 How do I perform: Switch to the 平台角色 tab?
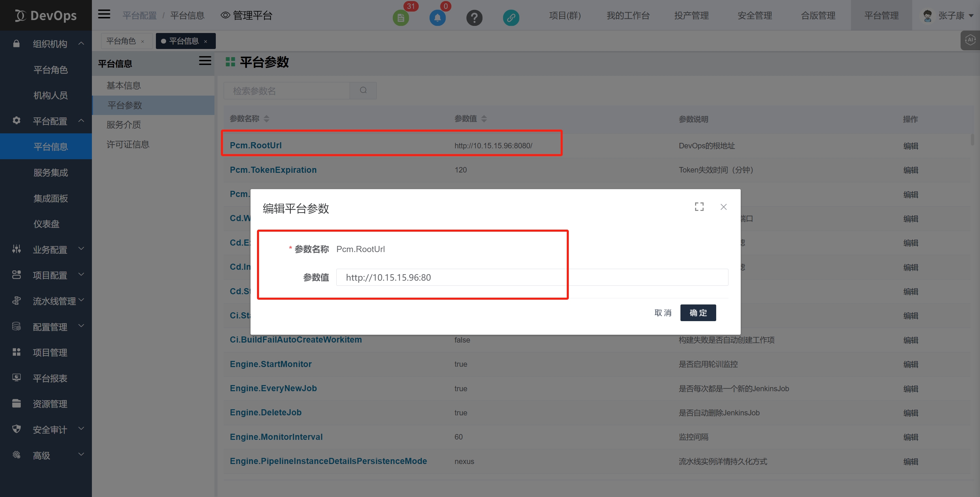click(121, 41)
